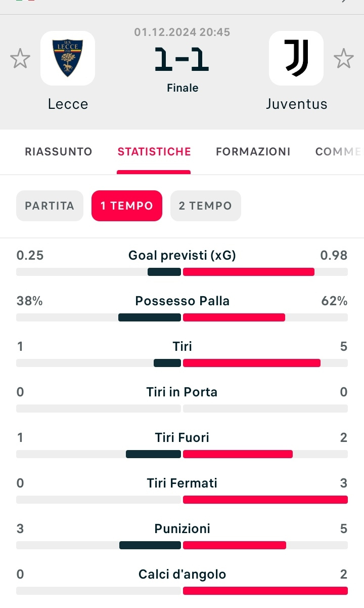
Task: Tap the Goal previsti (xG) bar
Action: tap(182, 272)
